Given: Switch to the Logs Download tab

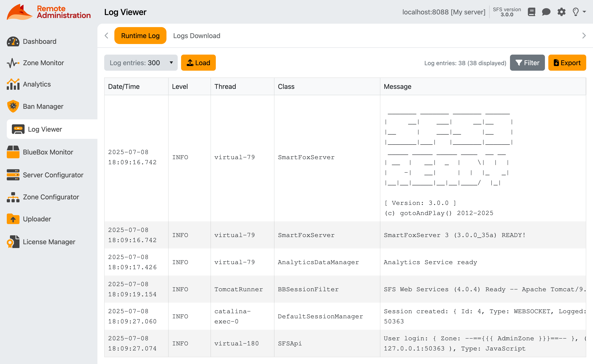Looking at the screenshot, I should [197, 36].
